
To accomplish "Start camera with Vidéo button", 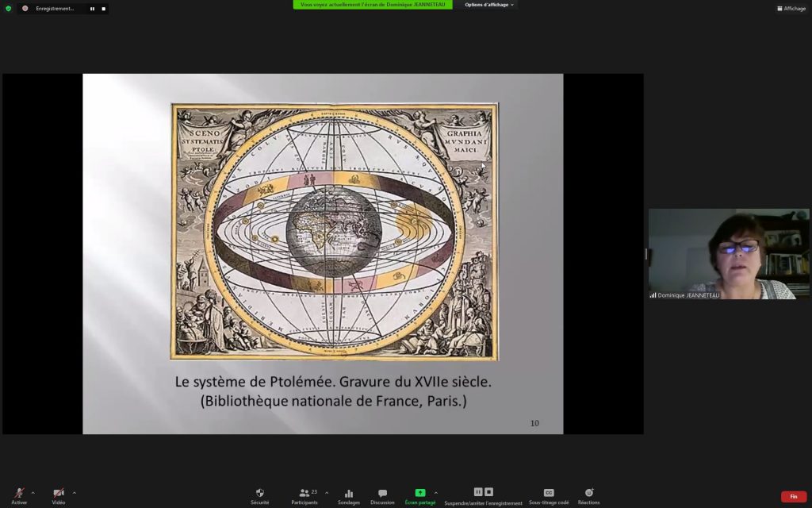I will 59,496.
